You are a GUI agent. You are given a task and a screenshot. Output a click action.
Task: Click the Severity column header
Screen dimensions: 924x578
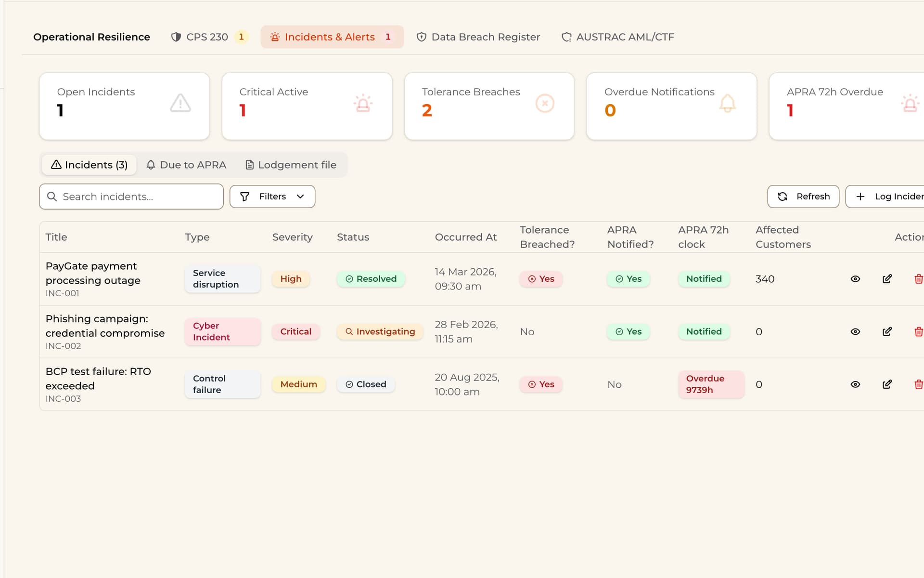click(x=293, y=237)
